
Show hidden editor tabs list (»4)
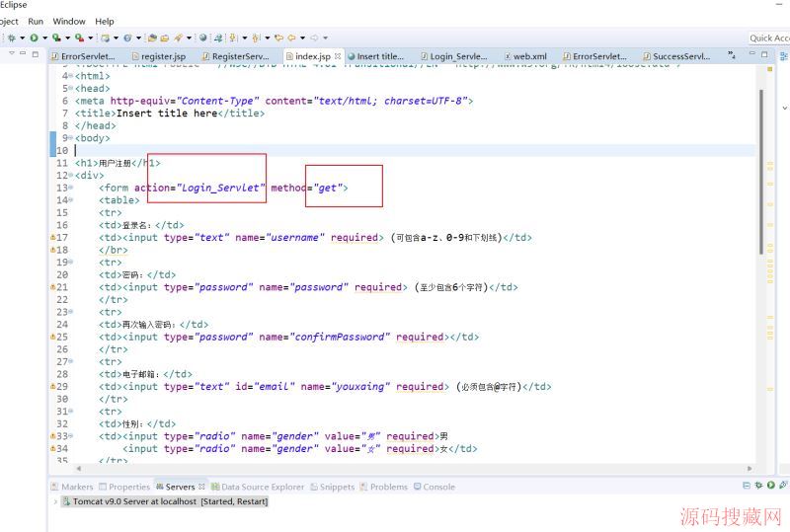(732, 54)
